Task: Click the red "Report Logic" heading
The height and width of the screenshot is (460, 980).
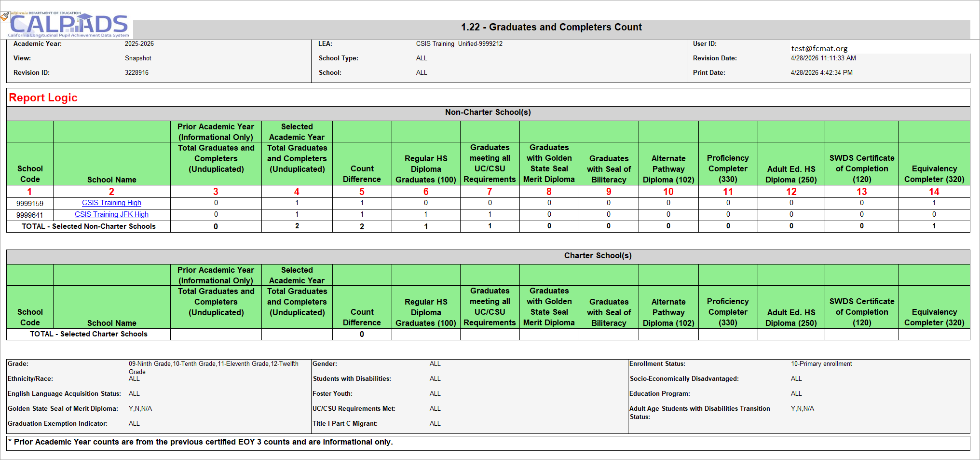Action: (x=43, y=98)
